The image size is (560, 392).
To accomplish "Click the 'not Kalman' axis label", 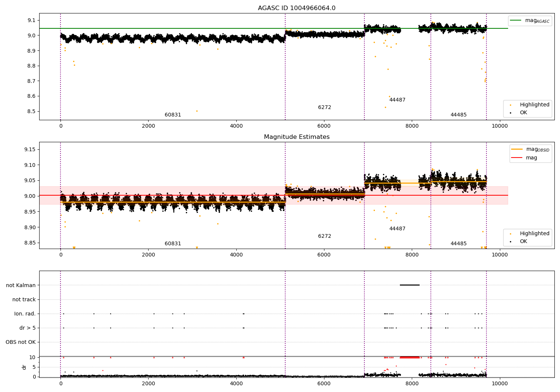I will 21,285.
